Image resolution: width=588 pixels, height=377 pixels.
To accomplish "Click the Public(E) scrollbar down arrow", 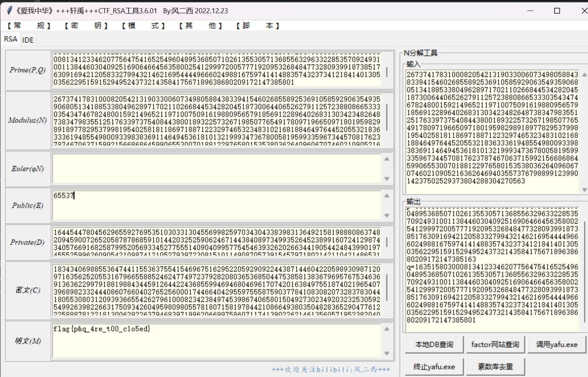I will [387, 215].
